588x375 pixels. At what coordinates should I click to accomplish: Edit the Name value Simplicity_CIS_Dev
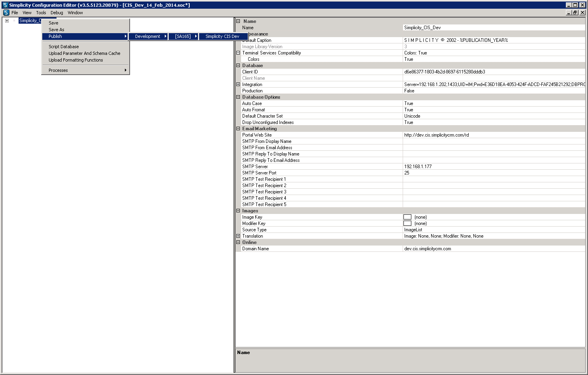pyautogui.click(x=494, y=28)
